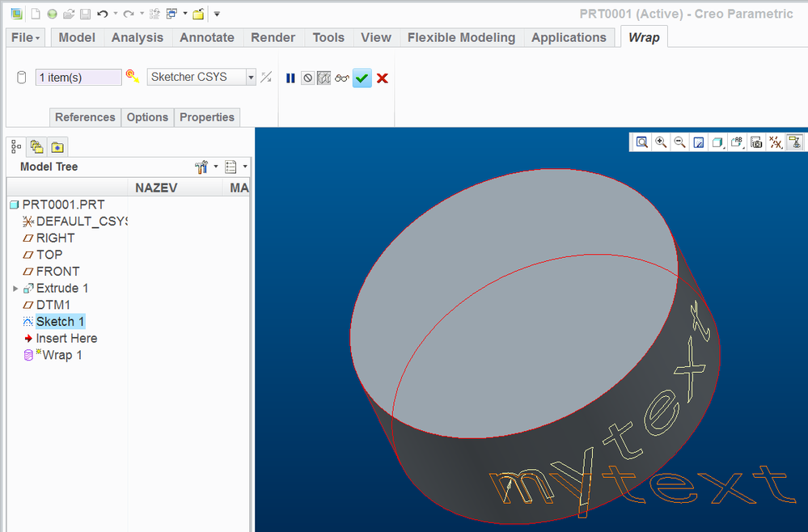The width and height of the screenshot is (808, 532).
Task: Open the Sketcher CSYS dropdown
Action: pos(251,78)
